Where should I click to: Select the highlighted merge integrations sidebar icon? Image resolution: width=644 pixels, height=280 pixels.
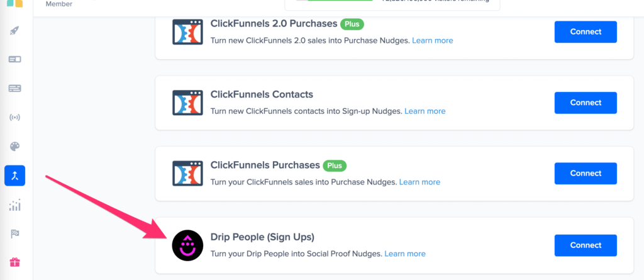(x=15, y=176)
